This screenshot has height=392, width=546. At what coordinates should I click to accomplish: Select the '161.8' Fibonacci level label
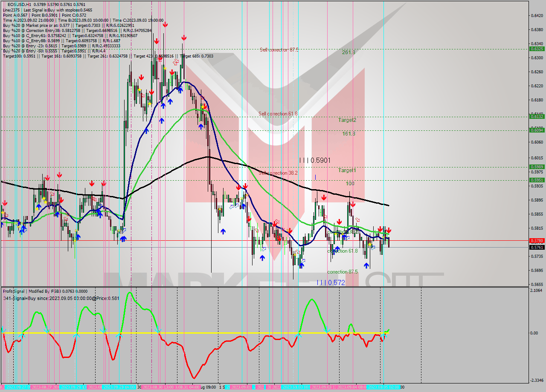point(349,134)
